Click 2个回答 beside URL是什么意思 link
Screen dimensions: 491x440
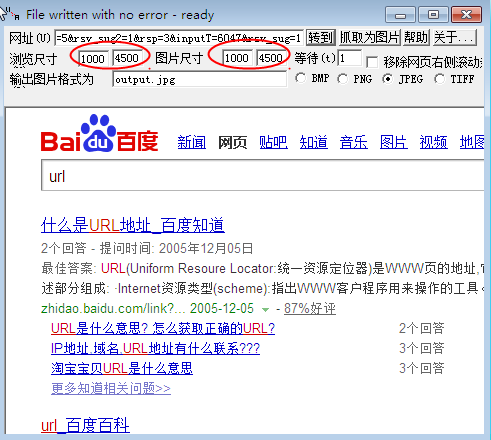tap(422, 329)
